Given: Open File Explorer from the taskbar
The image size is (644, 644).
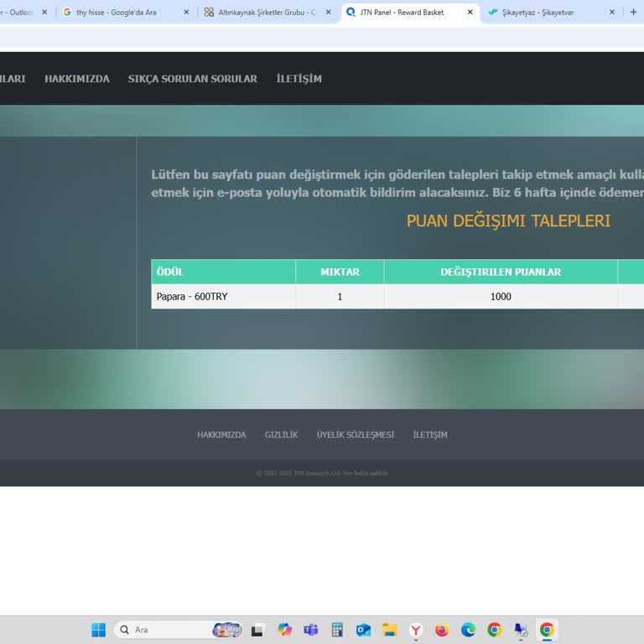Looking at the screenshot, I should pyautogui.click(x=390, y=630).
